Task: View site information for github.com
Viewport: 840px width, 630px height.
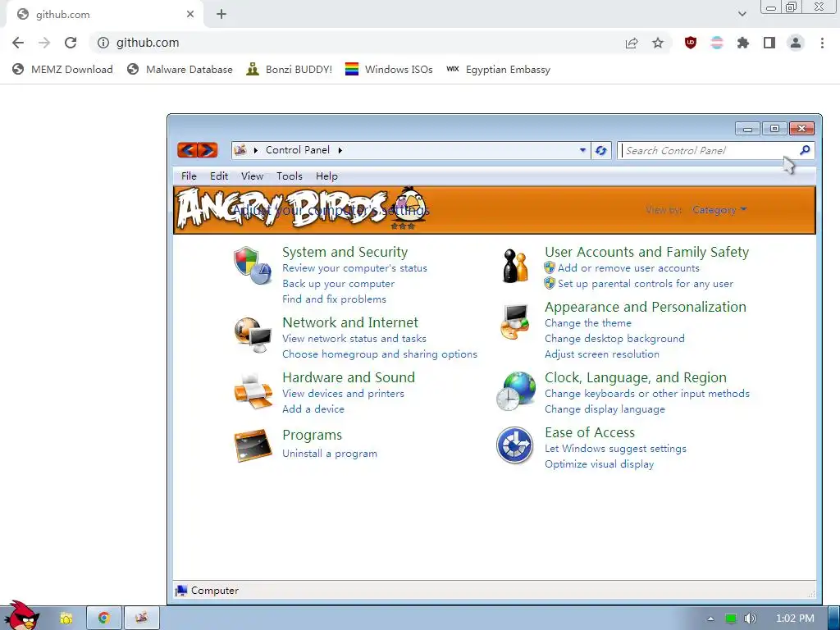Action: (103, 43)
